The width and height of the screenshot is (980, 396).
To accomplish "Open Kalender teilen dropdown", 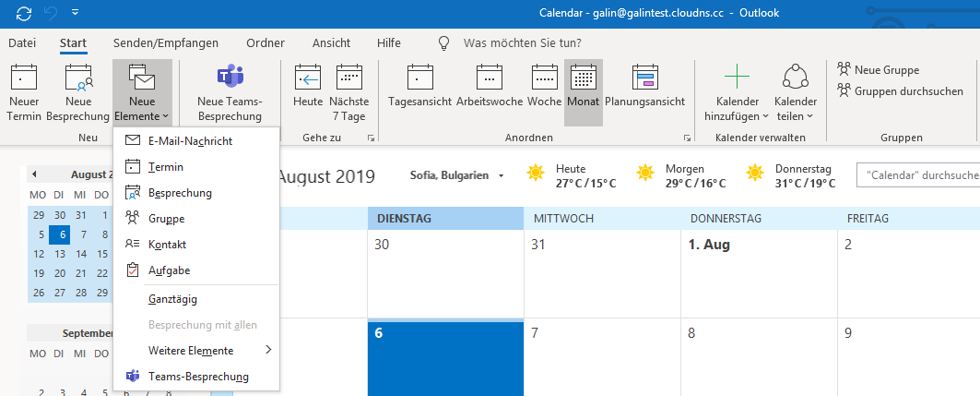I will coord(795,93).
